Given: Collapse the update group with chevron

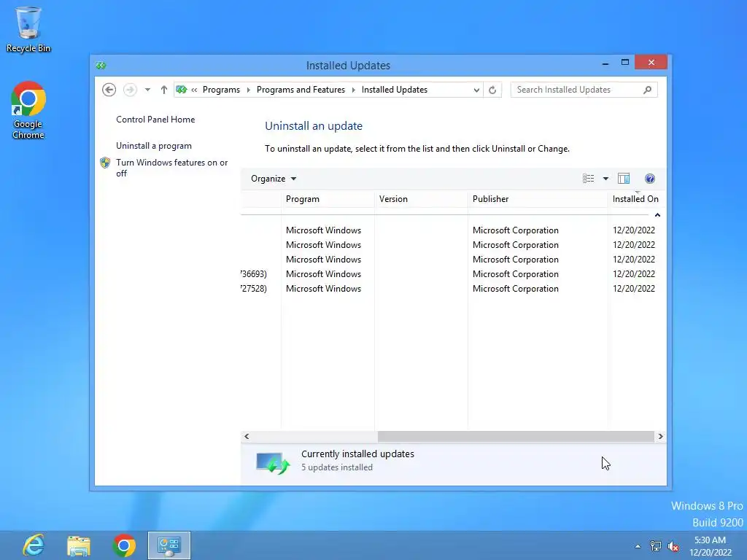Looking at the screenshot, I should click(x=657, y=215).
